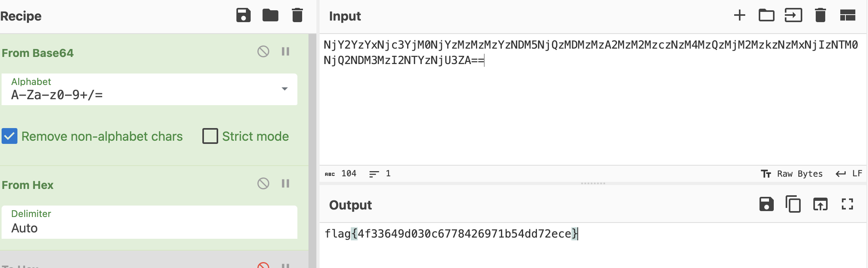Replace input with output
Image resolution: width=868 pixels, height=268 pixels.
pyautogui.click(x=820, y=204)
